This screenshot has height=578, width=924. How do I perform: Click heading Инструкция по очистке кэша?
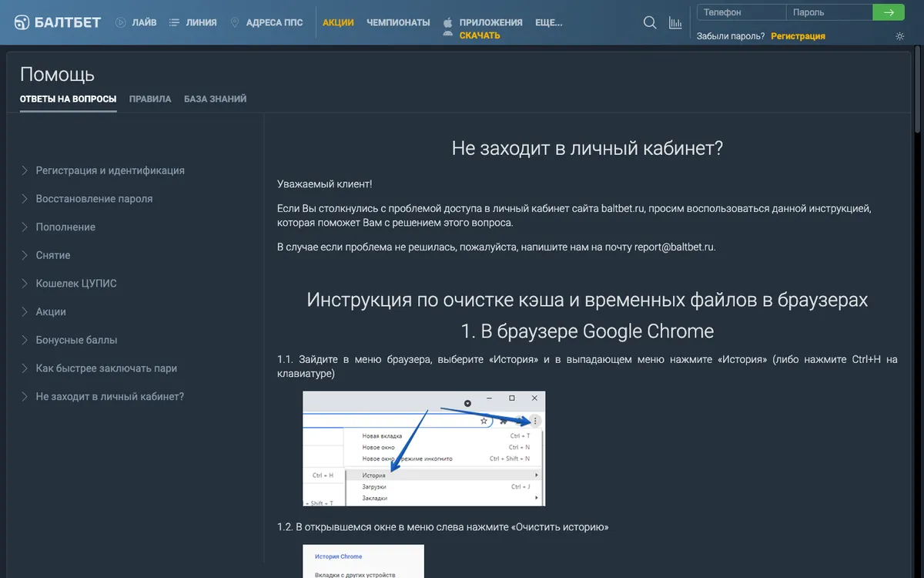(588, 300)
